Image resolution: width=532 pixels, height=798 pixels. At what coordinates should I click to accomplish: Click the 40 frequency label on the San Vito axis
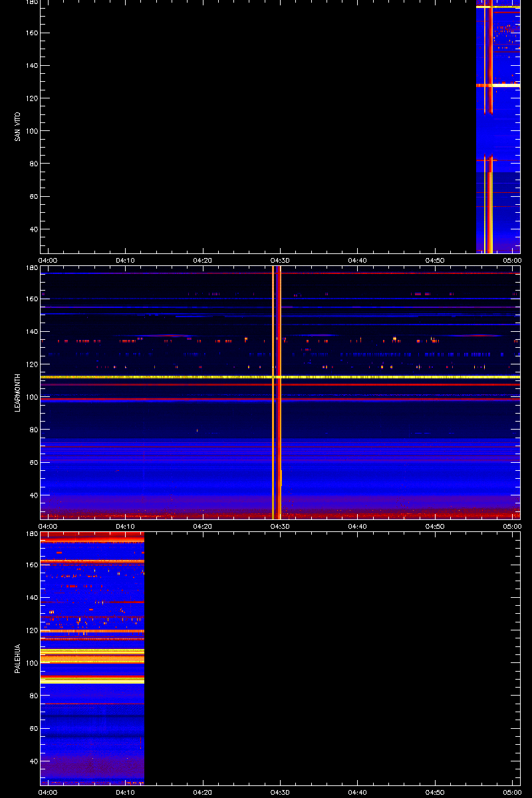click(33, 229)
